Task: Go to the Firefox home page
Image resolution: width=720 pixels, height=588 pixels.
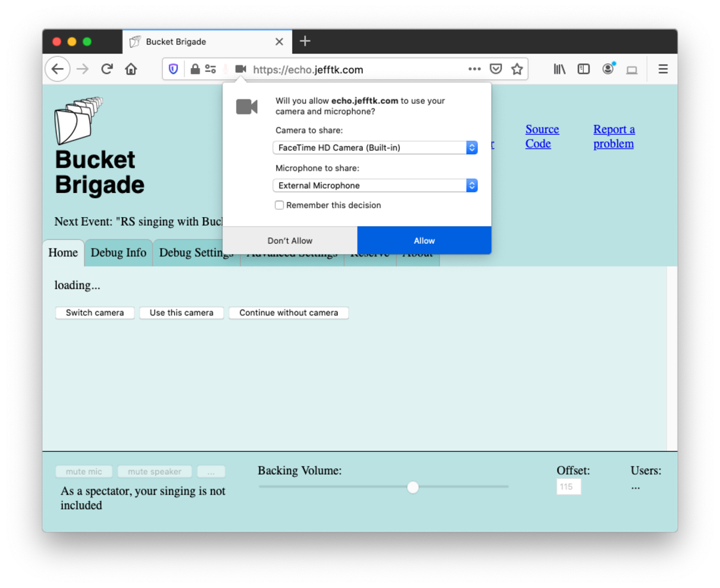Action: tap(131, 69)
